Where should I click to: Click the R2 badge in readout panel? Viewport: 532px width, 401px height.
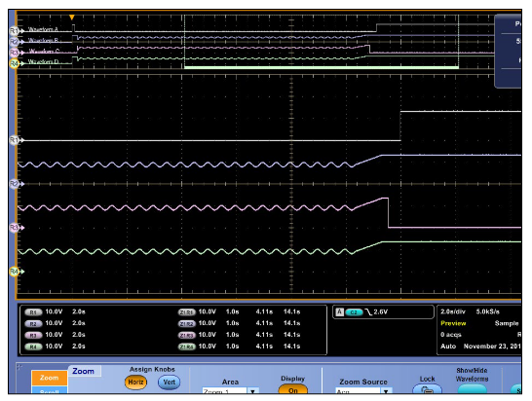(33, 324)
